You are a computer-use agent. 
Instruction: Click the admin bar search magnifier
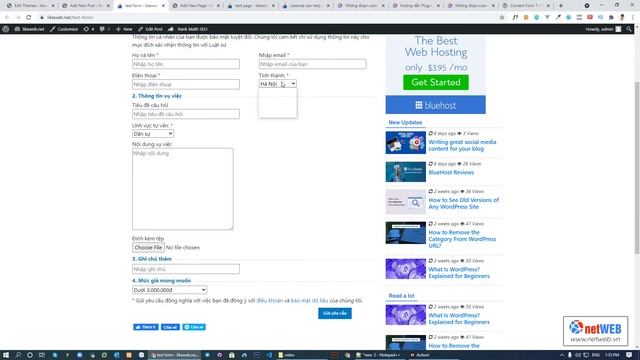[629, 29]
